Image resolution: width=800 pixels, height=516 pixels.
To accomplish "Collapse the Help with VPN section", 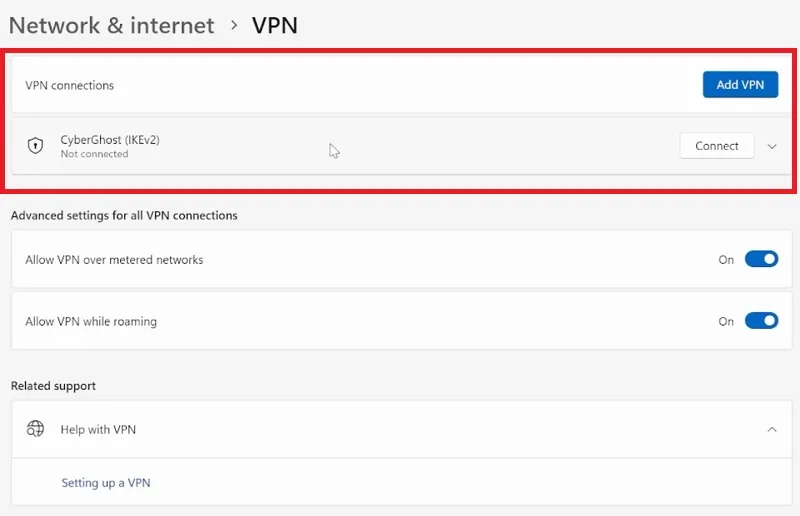I will pyautogui.click(x=772, y=429).
